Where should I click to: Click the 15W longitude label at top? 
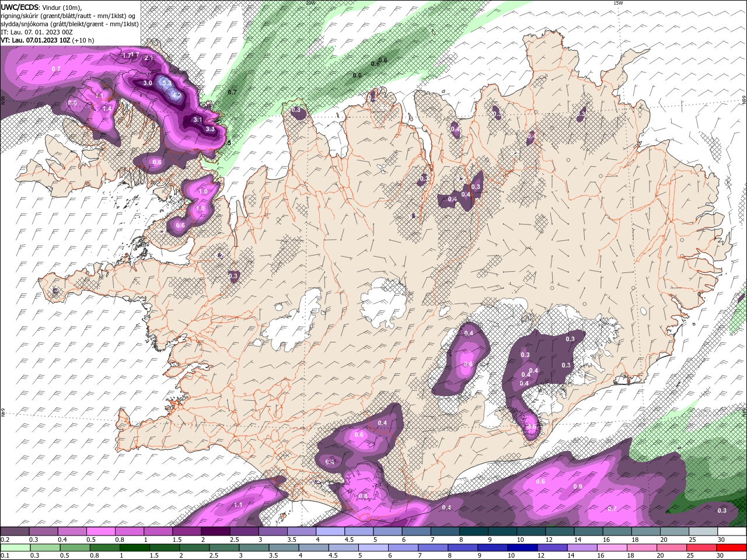pos(618,3)
